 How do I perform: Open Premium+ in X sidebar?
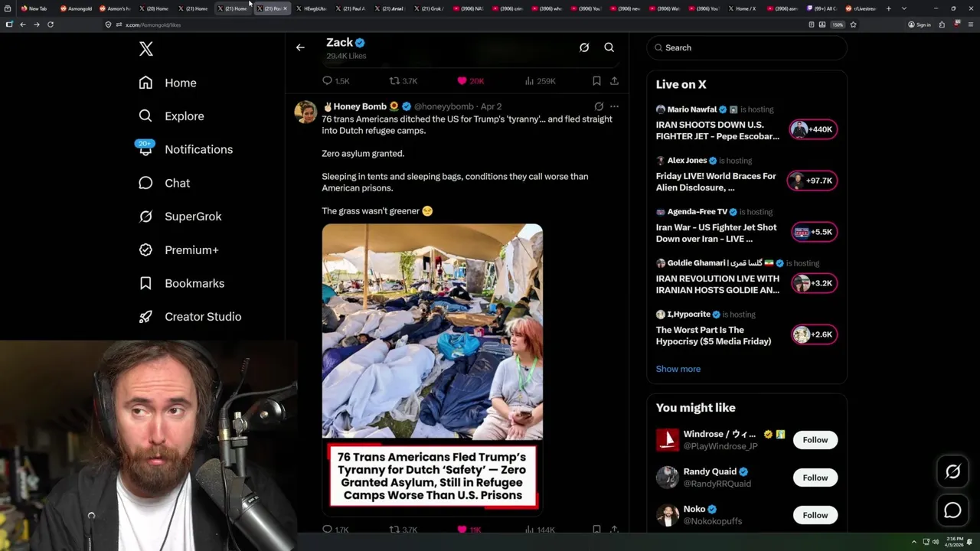tap(178, 250)
